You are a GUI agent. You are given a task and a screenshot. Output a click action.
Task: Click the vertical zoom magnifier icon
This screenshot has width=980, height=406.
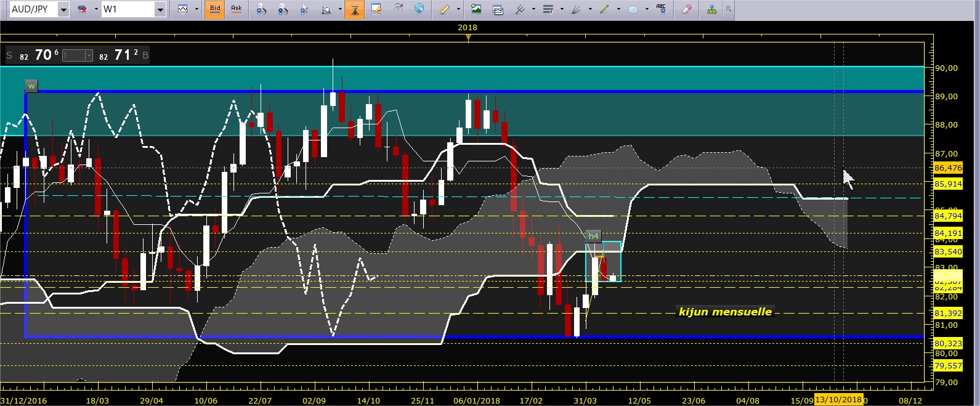tap(326, 9)
